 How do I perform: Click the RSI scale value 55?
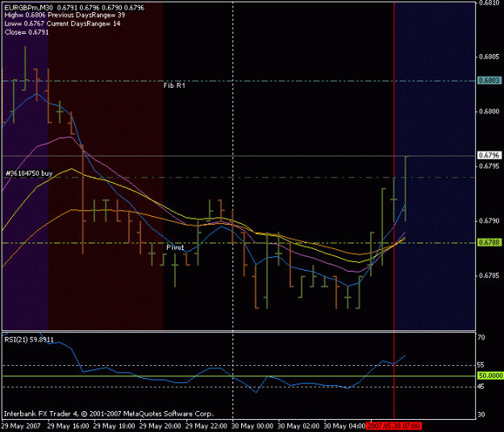point(481,365)
